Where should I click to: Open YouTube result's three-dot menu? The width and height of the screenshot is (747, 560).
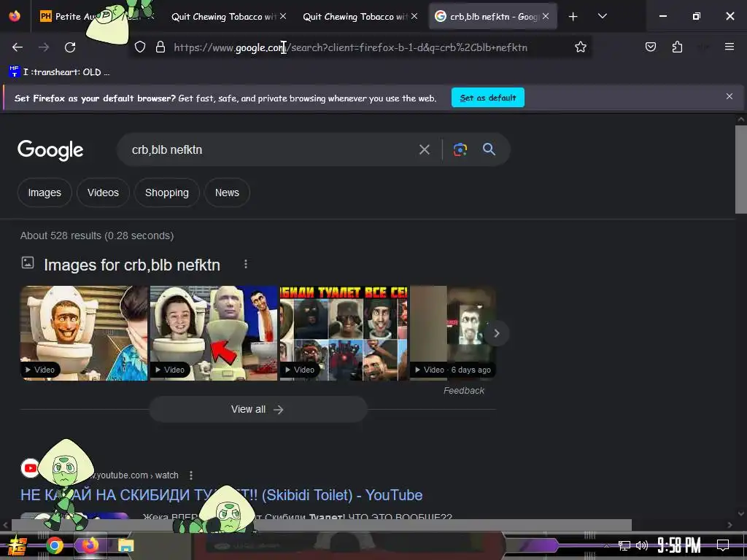pos(191,475)
